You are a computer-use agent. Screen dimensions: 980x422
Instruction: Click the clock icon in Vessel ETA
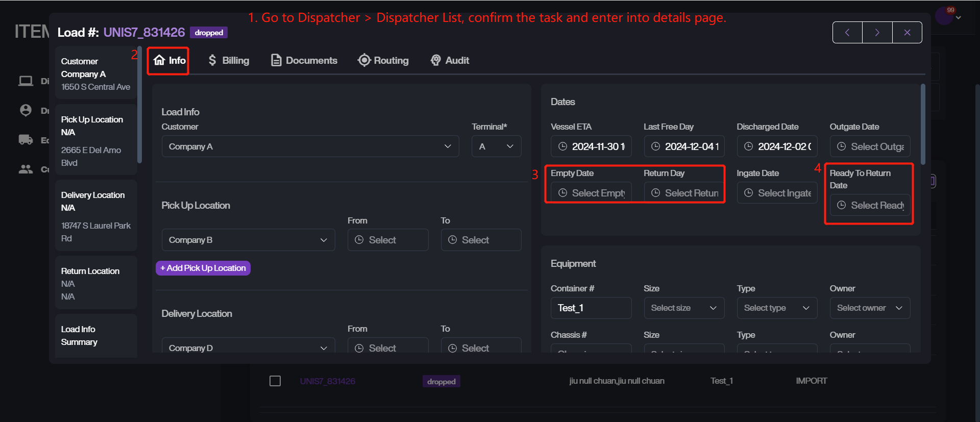click(x=562, y=146)
